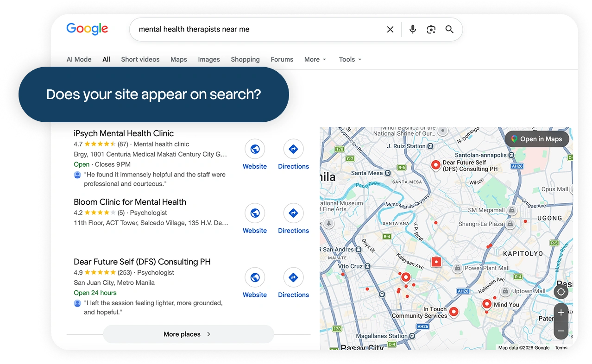592x364 pixels.
Task: Open the Forums tab
Action: pyautogui.click(x=282, y=59)
